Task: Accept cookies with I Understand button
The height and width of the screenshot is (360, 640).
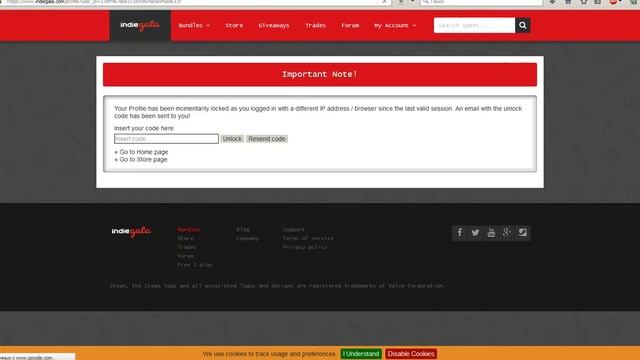Action: coord(361,354)
